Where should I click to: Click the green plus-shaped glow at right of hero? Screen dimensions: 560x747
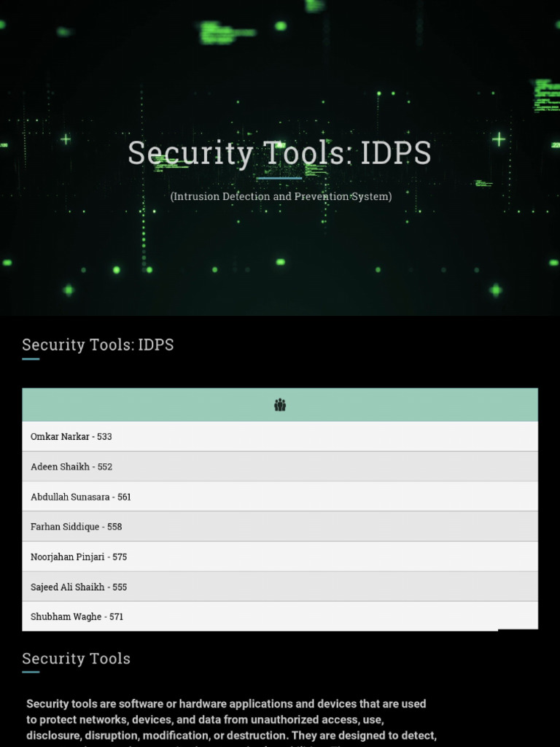coord(499,139)
